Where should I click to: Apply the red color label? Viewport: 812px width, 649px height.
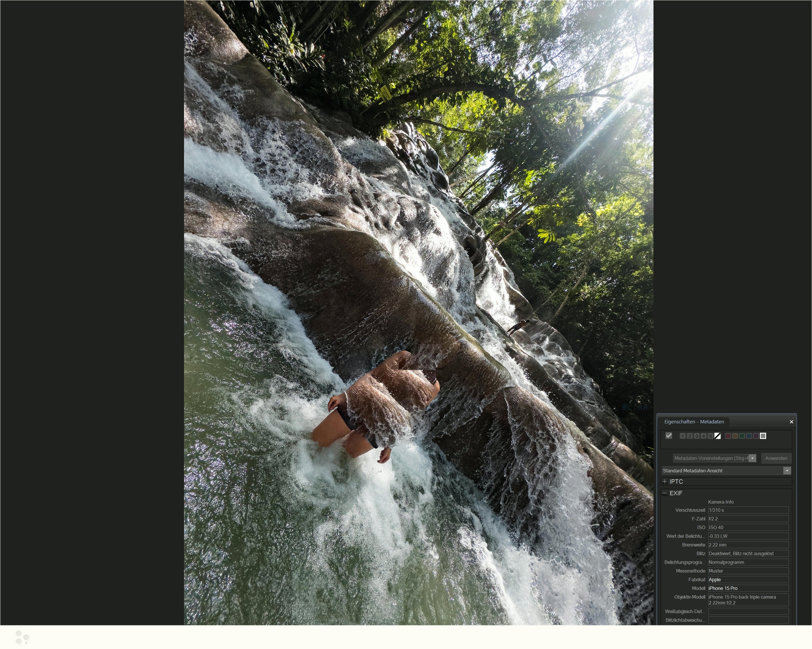[x=728, y=436]
